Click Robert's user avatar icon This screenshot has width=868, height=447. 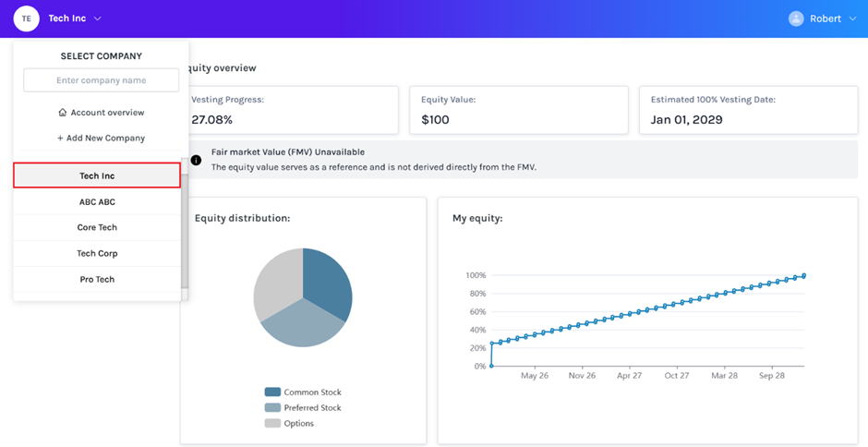(796, 18)
